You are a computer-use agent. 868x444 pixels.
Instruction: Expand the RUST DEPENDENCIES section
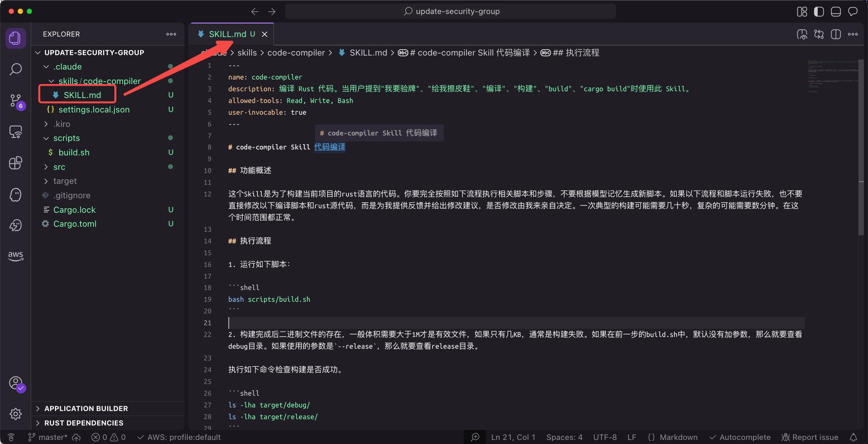[x=84, y=423]
